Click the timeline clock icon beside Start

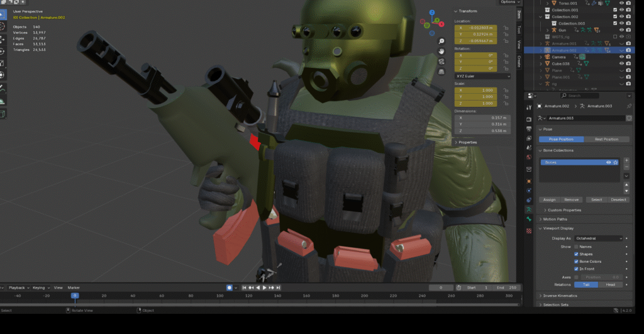point(458,287)
